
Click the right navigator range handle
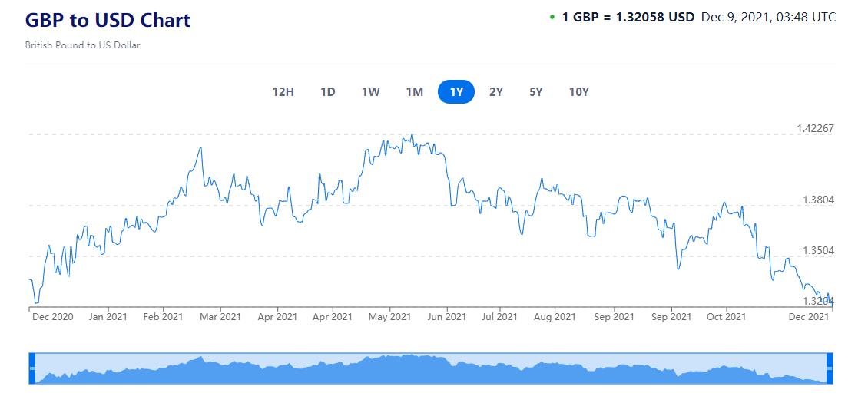pyautogui.click(x=830, y=368)
